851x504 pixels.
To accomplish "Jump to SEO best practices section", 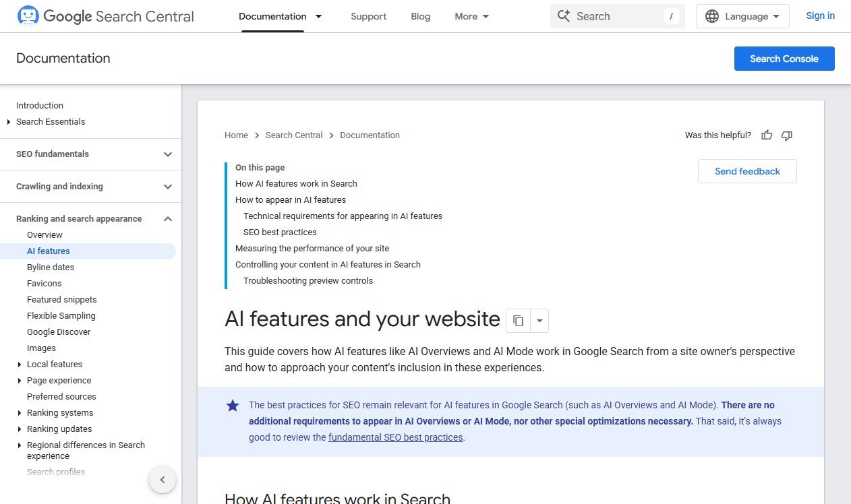I will pyautogui.click(x=280, y=232).
